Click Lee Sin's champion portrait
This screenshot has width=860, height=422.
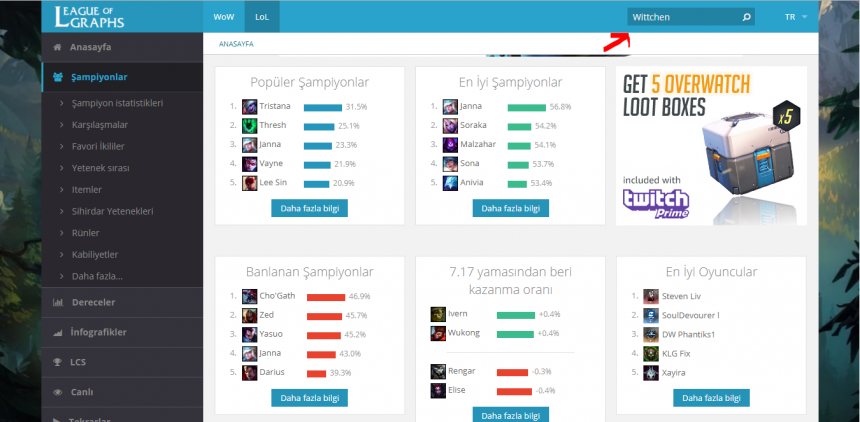tap(250, 183)
